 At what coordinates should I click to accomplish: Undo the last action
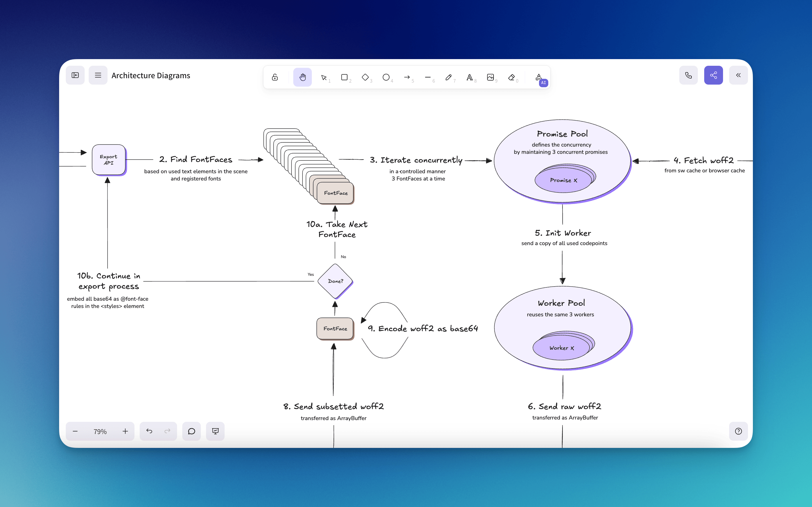tap(149, 431)
